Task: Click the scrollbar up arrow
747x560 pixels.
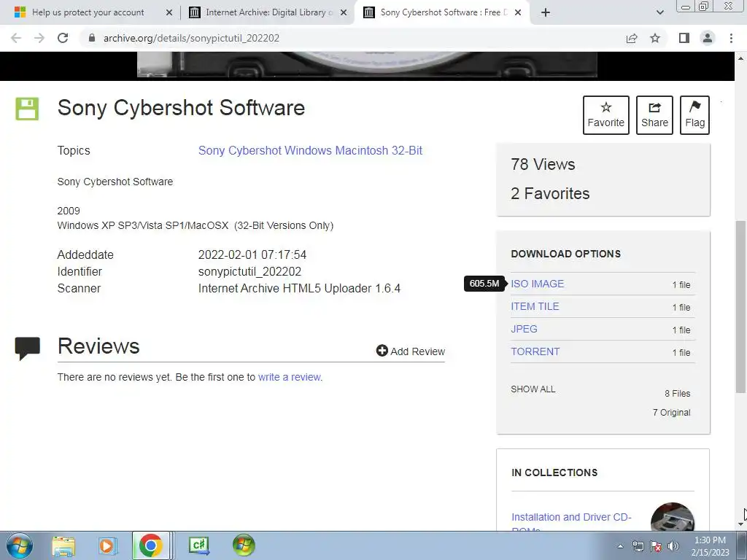Action: tap(740, 58)
